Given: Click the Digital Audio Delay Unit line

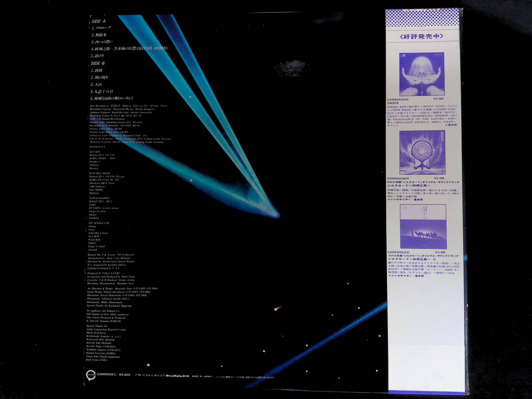Looking at the screenshot, I should tap(108, 132).
